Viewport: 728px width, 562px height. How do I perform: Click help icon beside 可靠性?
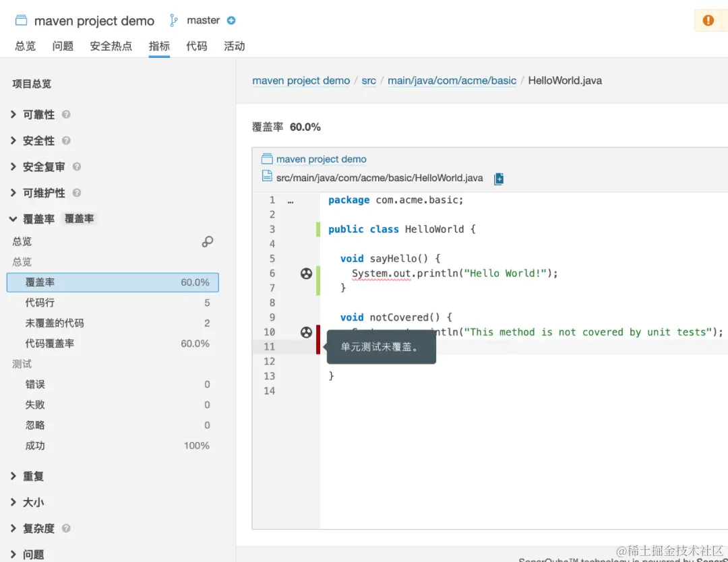click(x=66, y=114)
